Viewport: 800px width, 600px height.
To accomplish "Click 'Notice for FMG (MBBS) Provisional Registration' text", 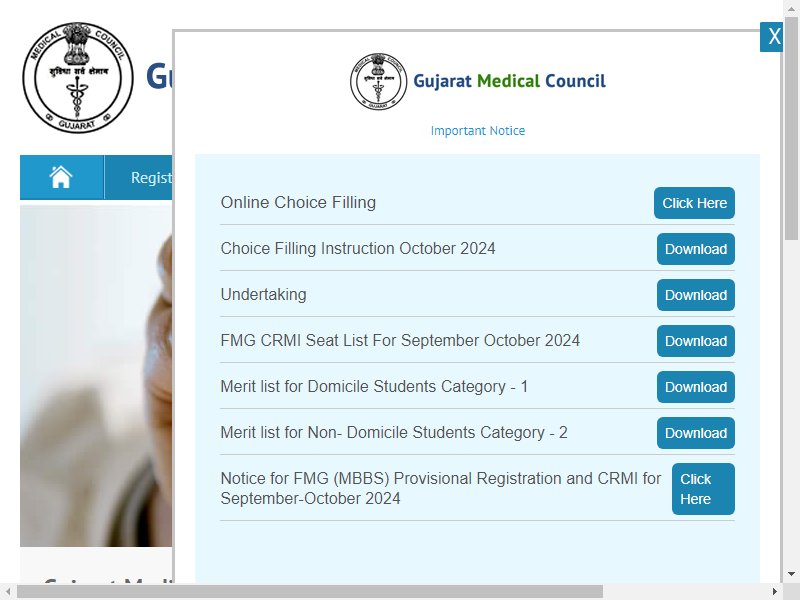I will pos(441,488).
